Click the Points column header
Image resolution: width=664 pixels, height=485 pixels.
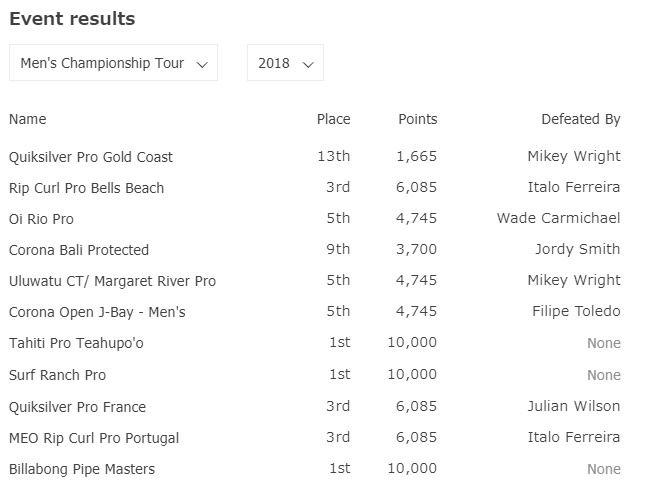pyautogui.click(x=417, y=119)
